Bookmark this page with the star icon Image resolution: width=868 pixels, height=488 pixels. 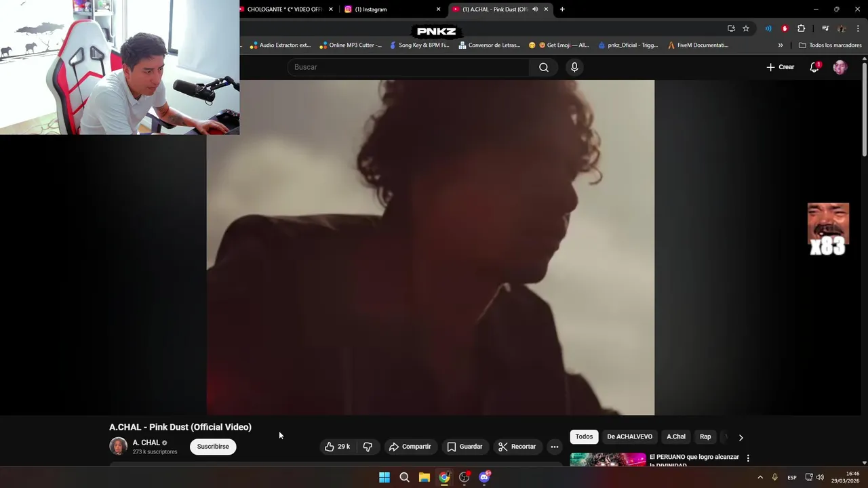click(x=746, y=28)
